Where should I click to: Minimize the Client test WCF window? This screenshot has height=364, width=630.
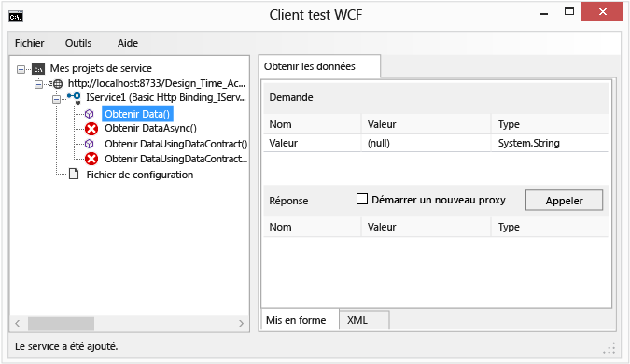[544, 13]
